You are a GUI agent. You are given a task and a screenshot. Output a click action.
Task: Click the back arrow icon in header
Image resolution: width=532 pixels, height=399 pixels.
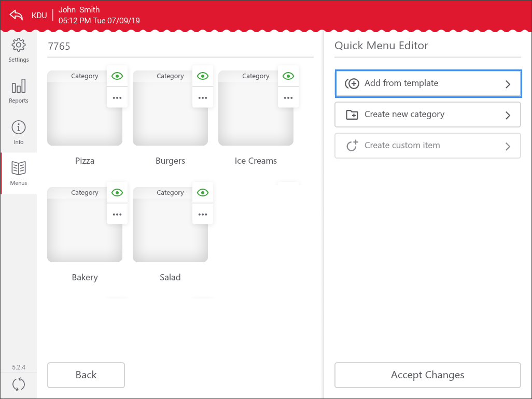point(17,15)
